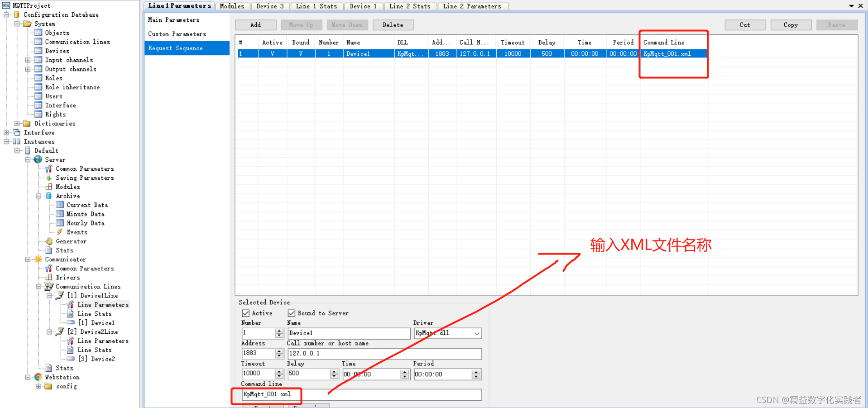Expand the Input channels node
Viewport: 868px width, 408px height.
pos(27,60)
